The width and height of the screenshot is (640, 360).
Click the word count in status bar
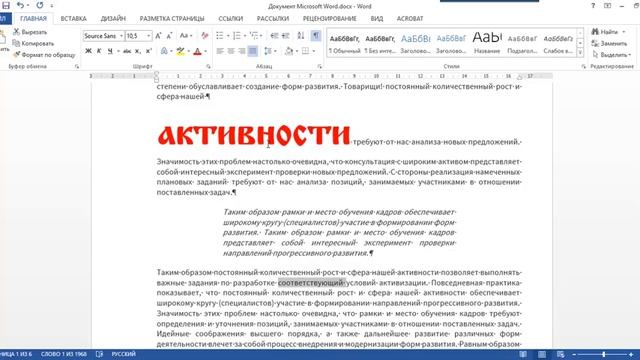[64, 354]
